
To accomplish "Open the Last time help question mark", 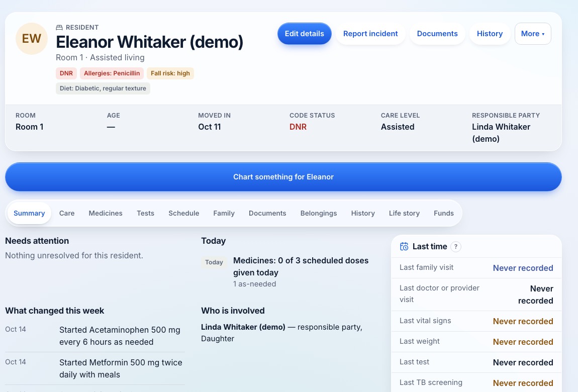I will pyautogui.click(x=456, y=246).
